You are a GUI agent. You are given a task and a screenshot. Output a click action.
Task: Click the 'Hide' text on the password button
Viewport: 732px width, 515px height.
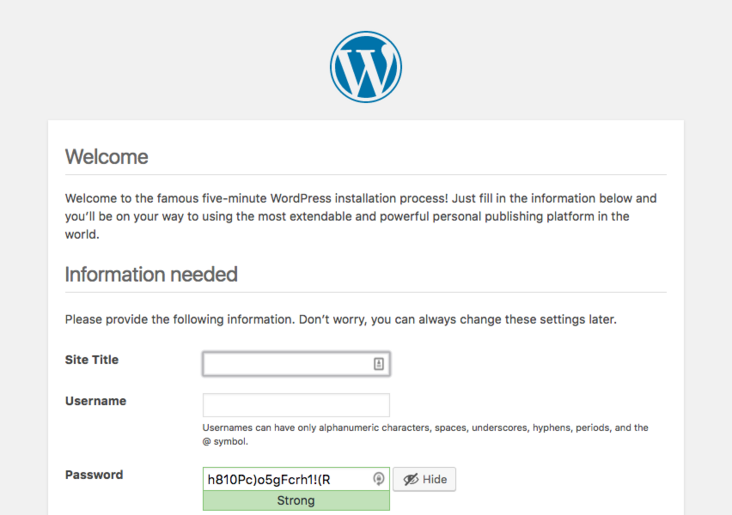[x=435, y=480]
